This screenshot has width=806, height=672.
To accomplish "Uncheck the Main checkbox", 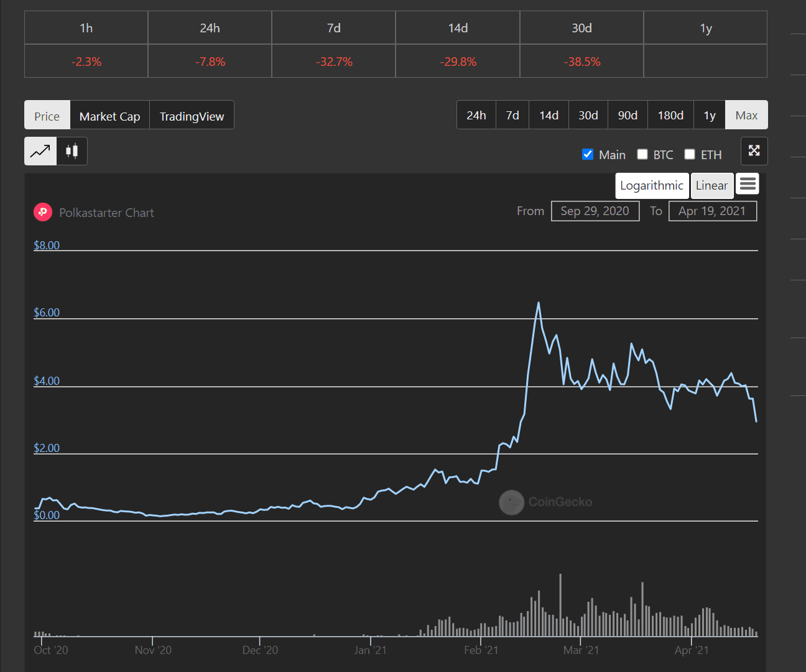I will [x=588, y=154].
